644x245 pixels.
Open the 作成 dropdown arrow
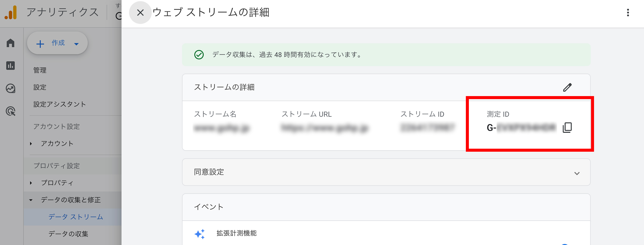76,43
